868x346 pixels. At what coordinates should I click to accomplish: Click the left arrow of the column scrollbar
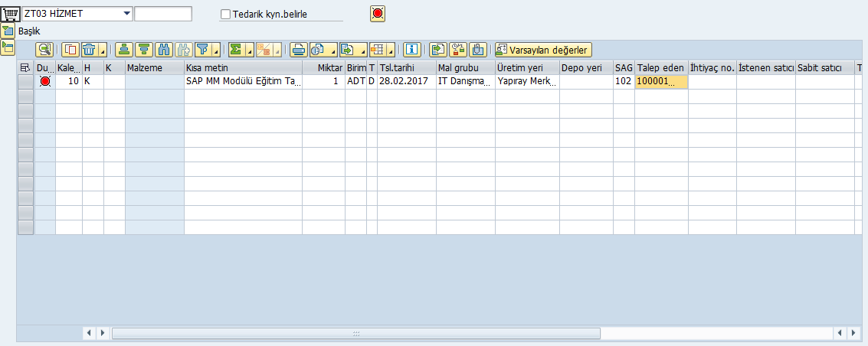89,333
